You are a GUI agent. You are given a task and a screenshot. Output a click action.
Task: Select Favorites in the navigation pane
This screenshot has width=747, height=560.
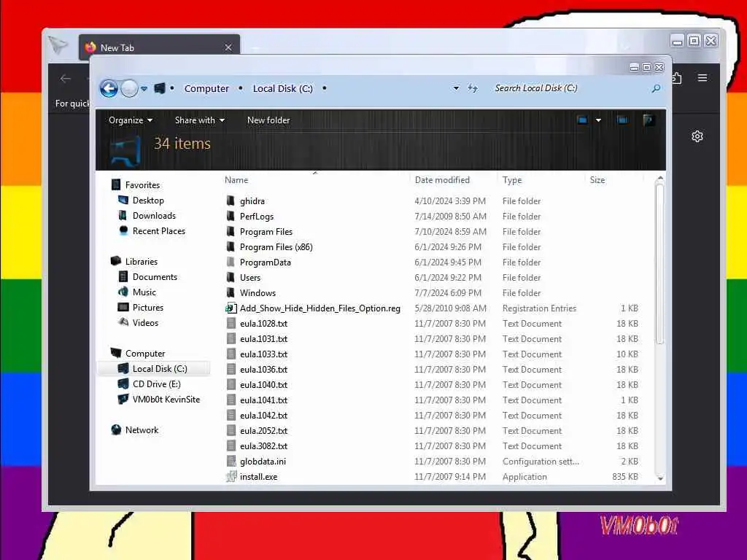click(142, 184)
